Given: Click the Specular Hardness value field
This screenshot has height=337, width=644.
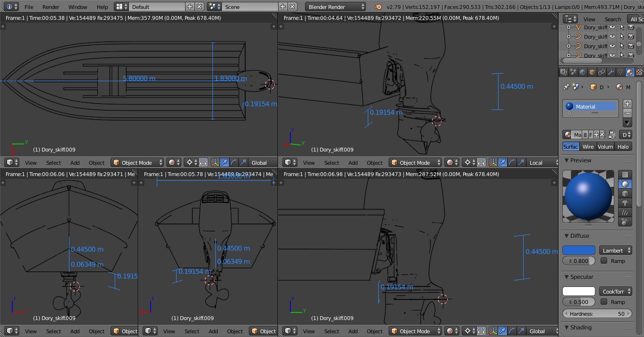Looking at the screenshot, I should (597, 314).
